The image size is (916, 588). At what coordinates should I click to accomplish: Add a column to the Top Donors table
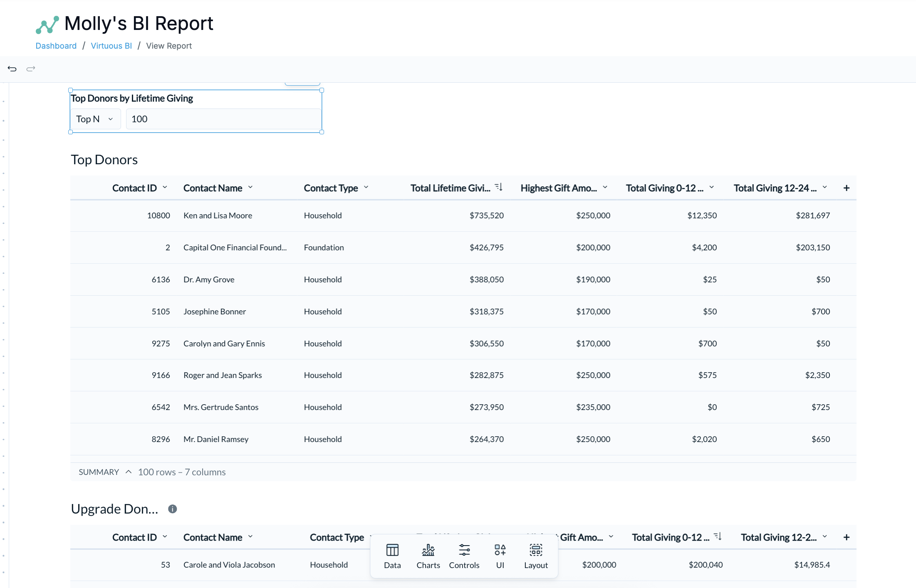847,188
